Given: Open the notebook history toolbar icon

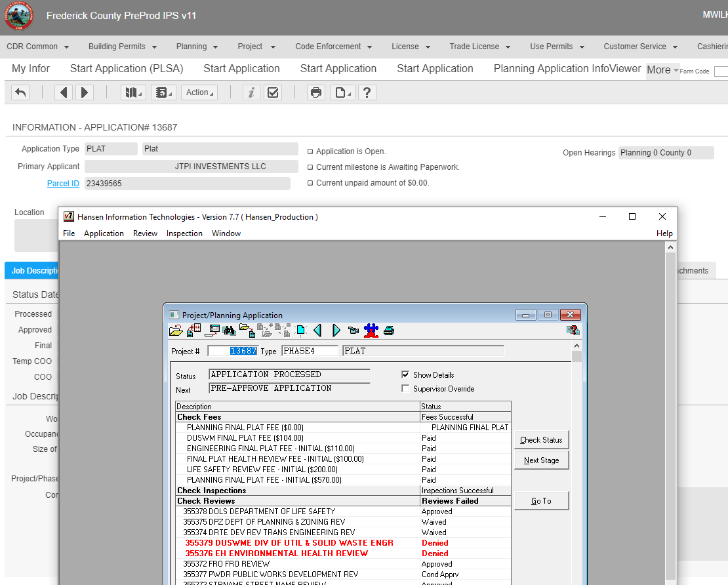Looking at the screenshot, I should [x=163, y=92].
